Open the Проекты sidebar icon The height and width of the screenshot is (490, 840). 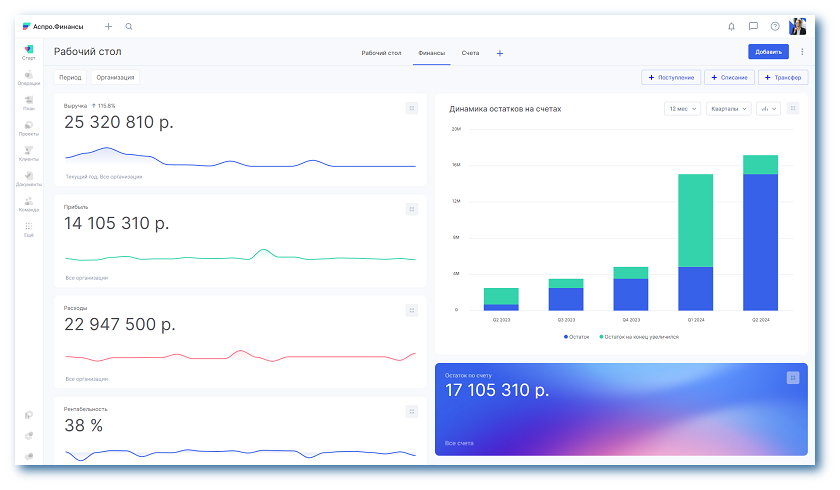pos(29,128)
